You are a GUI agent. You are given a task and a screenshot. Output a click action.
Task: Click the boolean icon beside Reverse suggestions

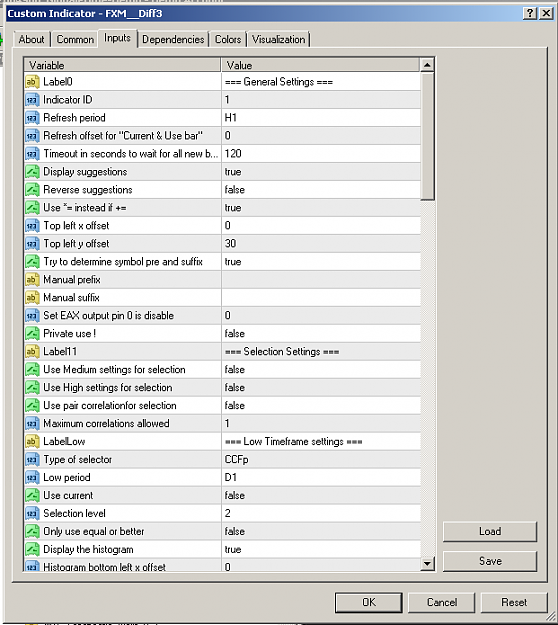click(x=32, y=190)
